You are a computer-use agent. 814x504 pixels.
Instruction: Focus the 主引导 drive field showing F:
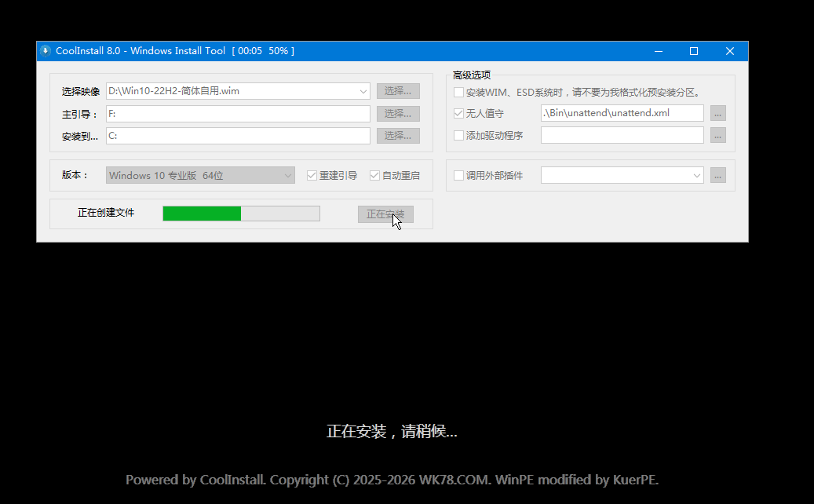[238, 114]
